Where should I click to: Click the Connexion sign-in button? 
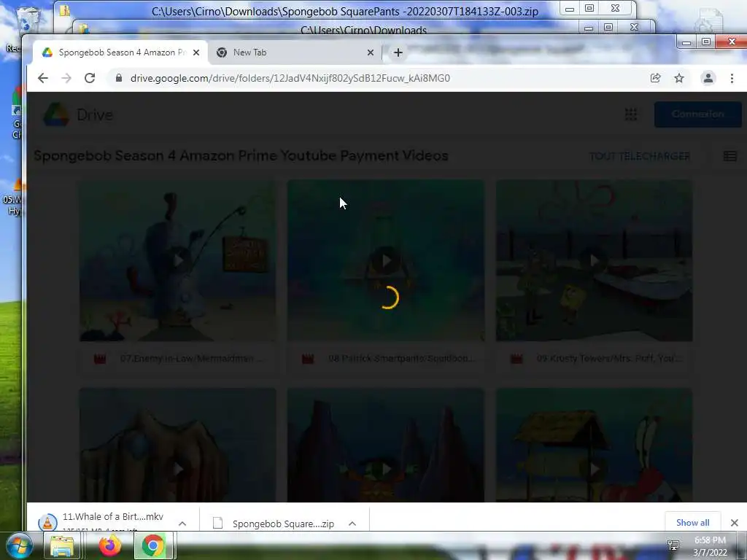pos(698,114)
